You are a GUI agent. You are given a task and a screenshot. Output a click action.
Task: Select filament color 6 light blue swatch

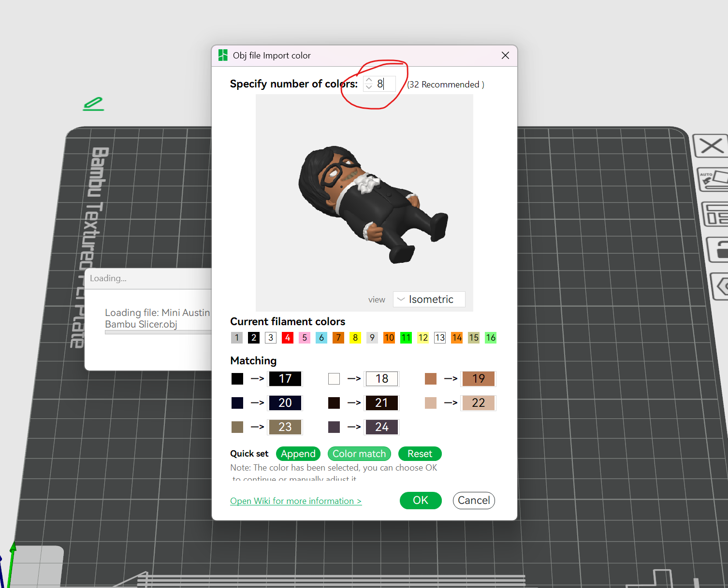pos(321,338)
